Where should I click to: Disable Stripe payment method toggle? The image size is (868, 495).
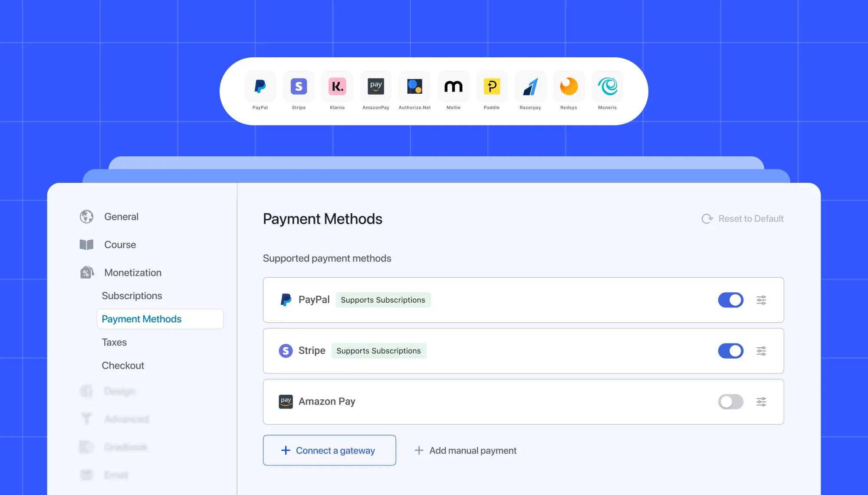pos(729,351)
